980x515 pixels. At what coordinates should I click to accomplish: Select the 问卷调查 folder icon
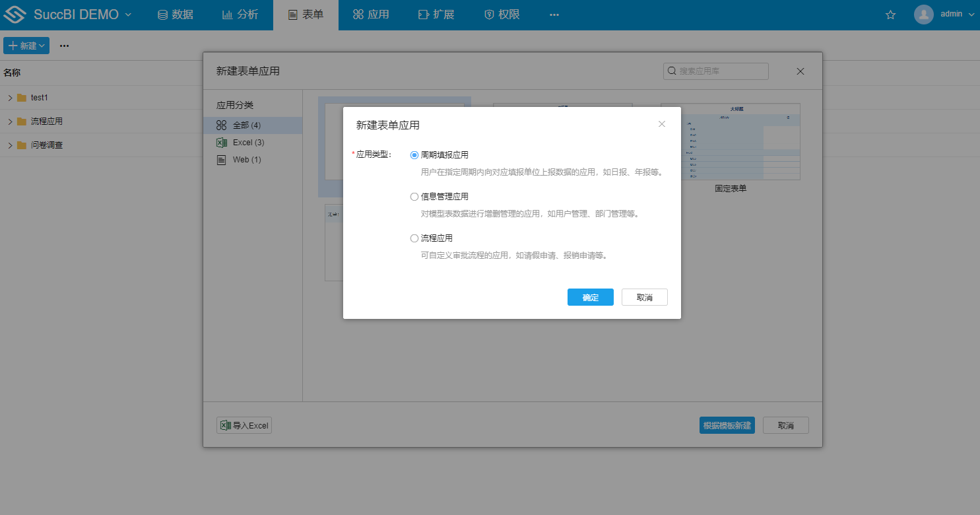[x=22, y=145]
